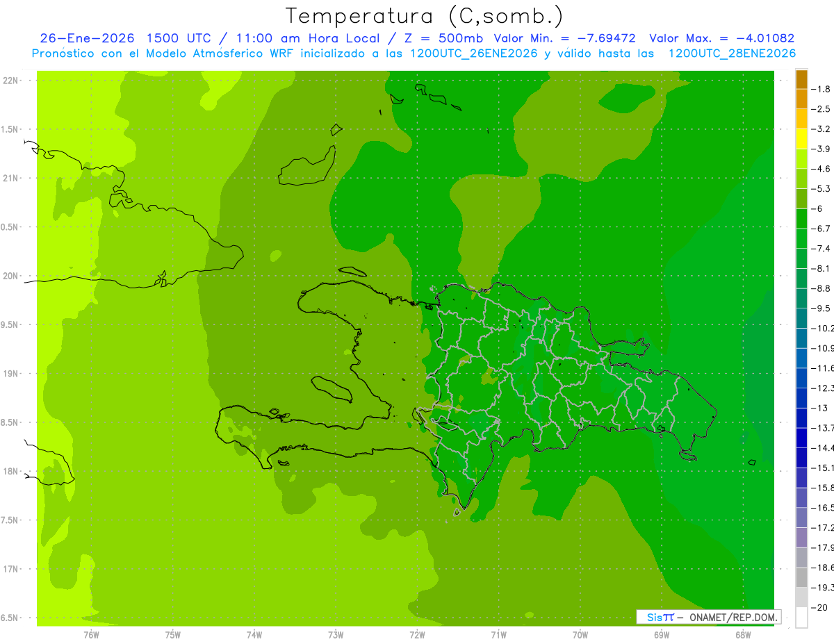Click the '-13' colorbar label
This screenshot has width=834, height=644.
click(x=819, y=408)
